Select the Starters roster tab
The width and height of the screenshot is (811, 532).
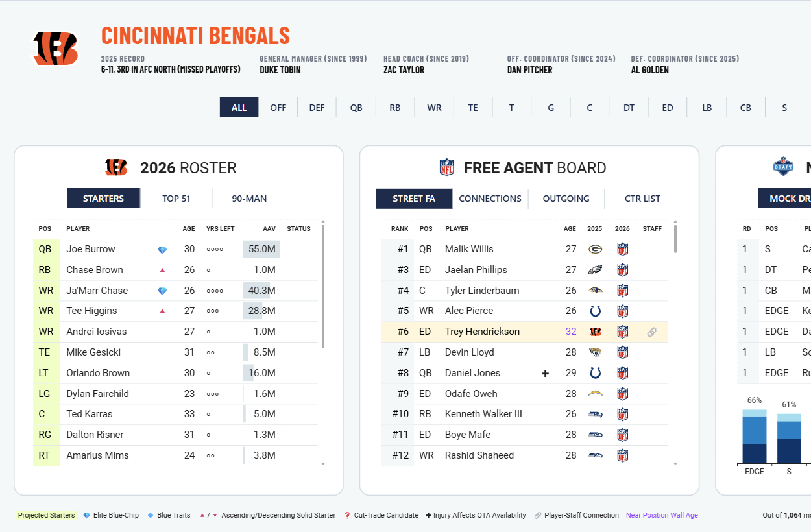(x=104, y=199)
